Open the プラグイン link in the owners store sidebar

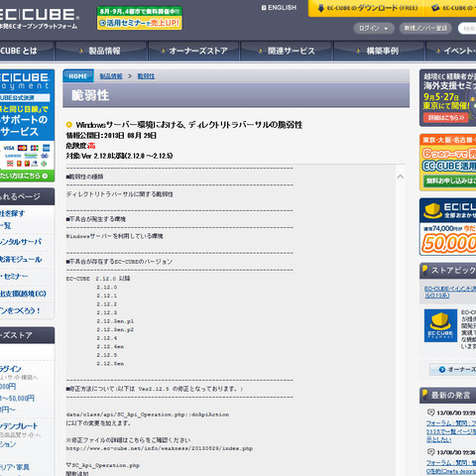click(x=11, y=369)
